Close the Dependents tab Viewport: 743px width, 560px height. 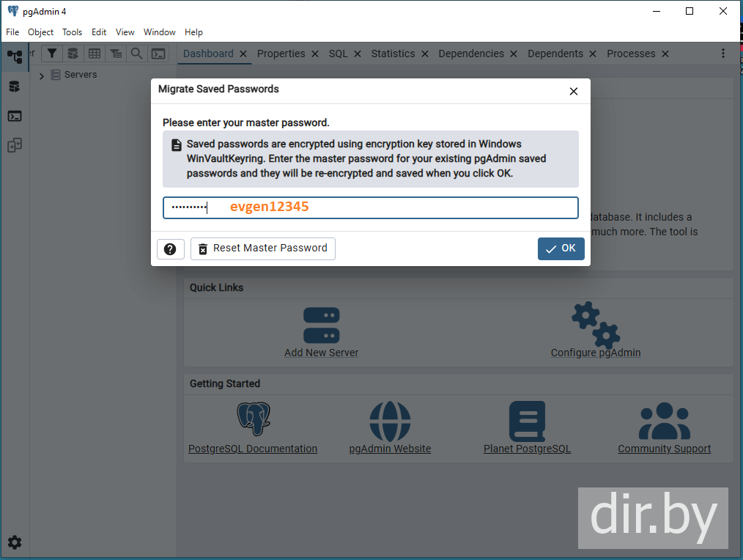point(592,54)
